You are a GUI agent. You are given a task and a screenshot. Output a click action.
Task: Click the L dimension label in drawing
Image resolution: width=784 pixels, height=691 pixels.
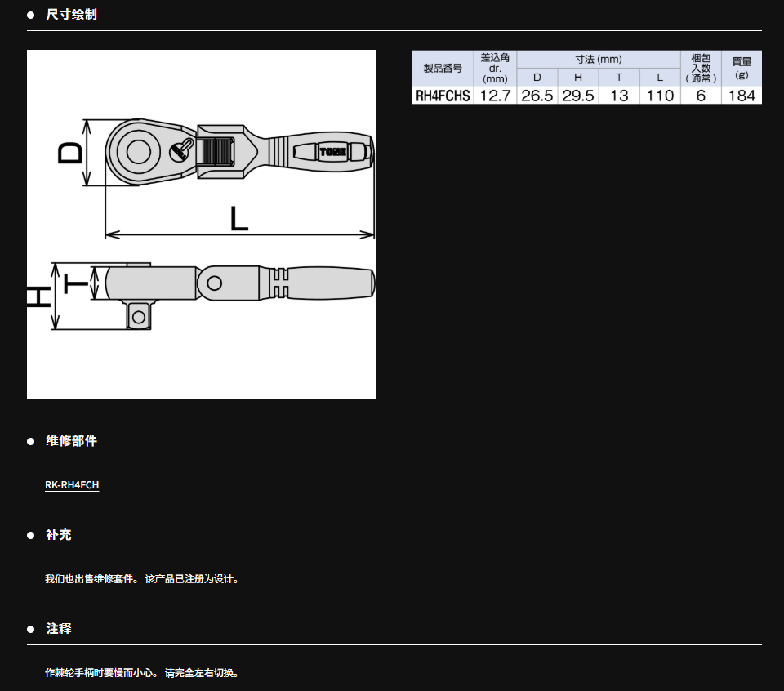tap(238, 219)
